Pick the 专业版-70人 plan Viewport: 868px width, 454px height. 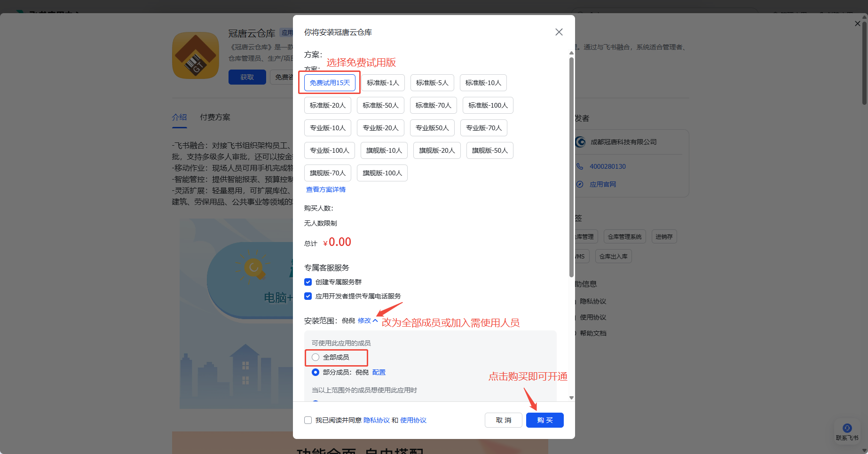point(484,128)
